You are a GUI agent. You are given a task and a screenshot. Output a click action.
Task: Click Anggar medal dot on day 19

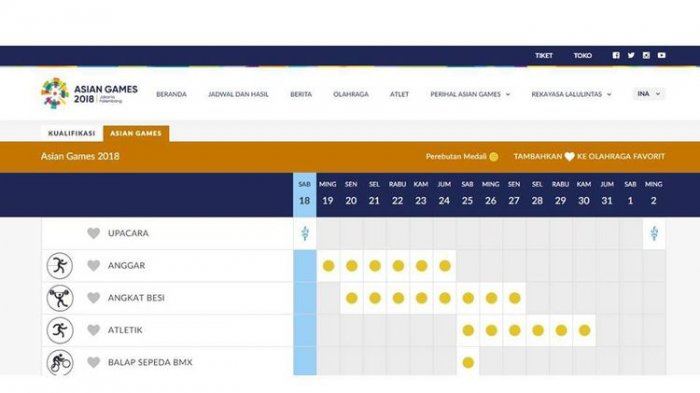tap(329, 266)
